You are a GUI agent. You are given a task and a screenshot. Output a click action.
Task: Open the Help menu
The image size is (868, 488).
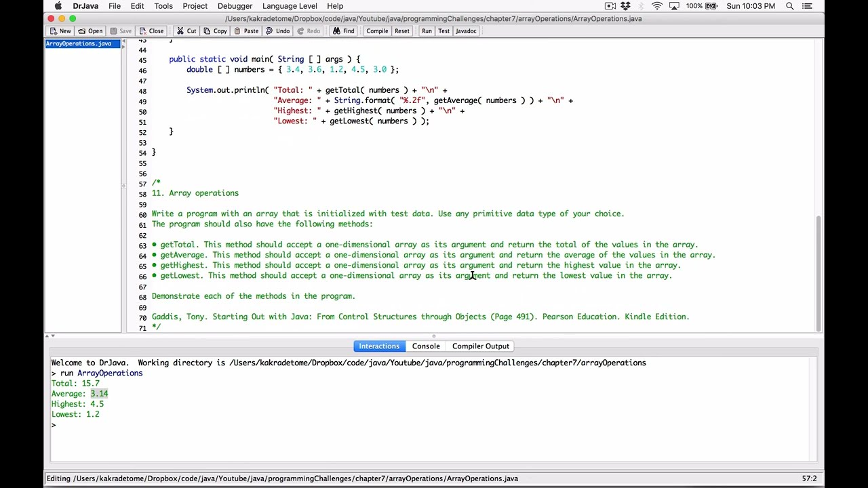[335, 6]
